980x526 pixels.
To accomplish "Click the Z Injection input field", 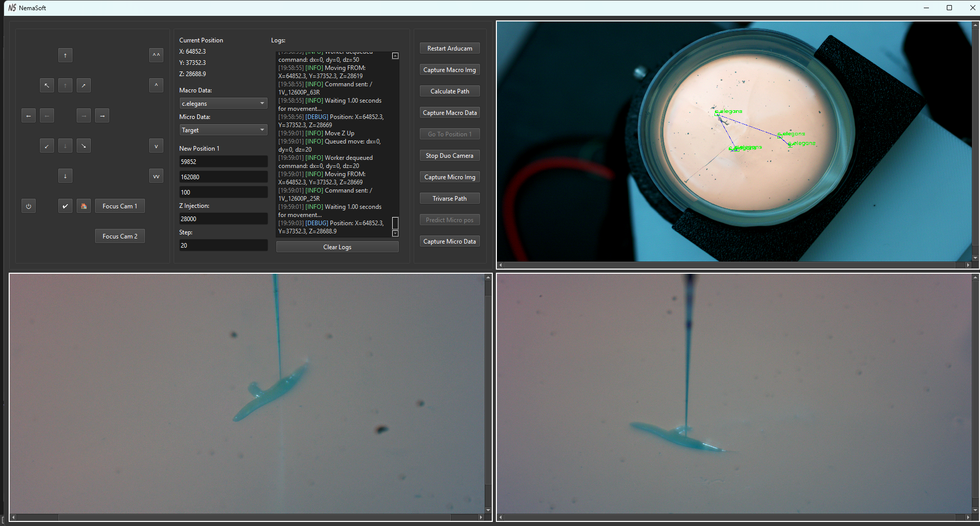I will (x=223, y=219).
